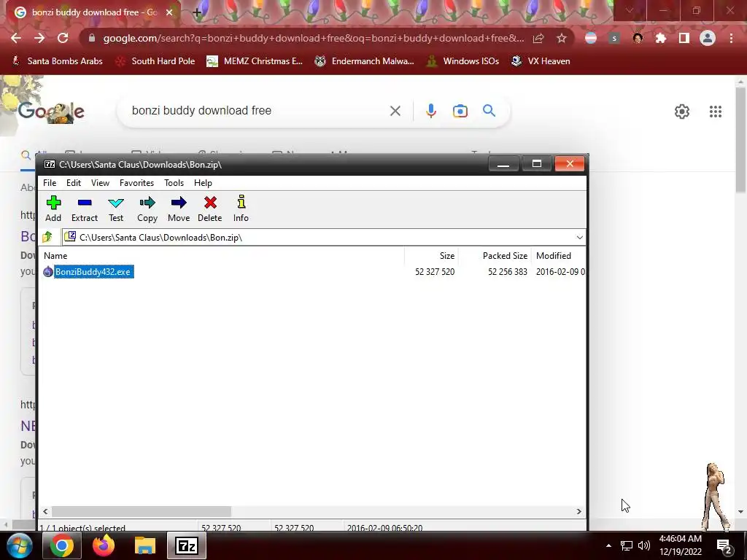This screenshot has width=747, height=560.
Task: Open the VX Heaven bookmark
Action: coord(541,61)
